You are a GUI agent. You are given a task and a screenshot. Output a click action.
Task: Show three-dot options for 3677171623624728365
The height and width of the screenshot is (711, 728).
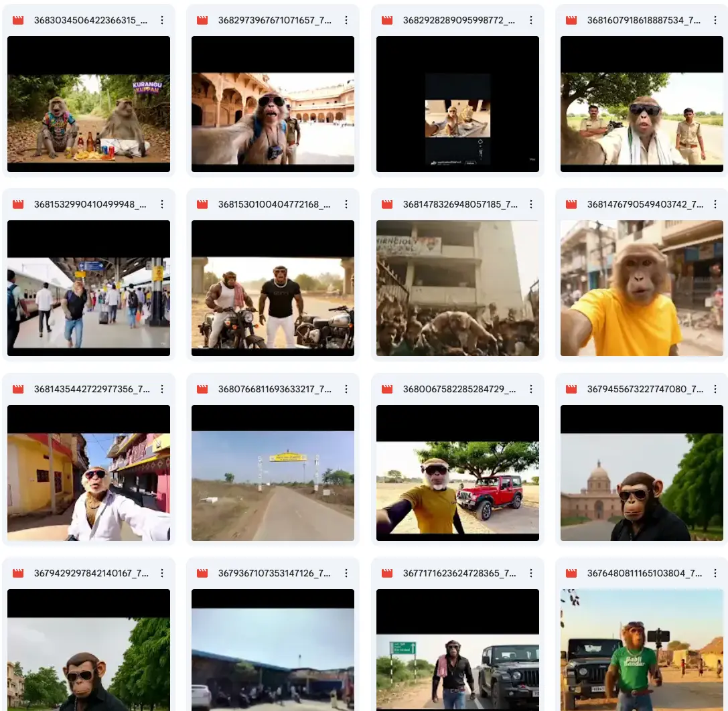click(x=531, y=573)
